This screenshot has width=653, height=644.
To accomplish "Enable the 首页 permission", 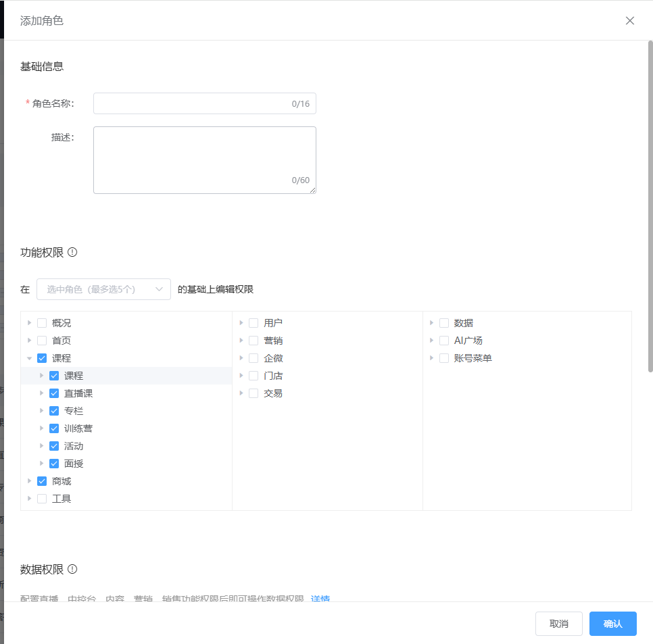I will 42,340.
